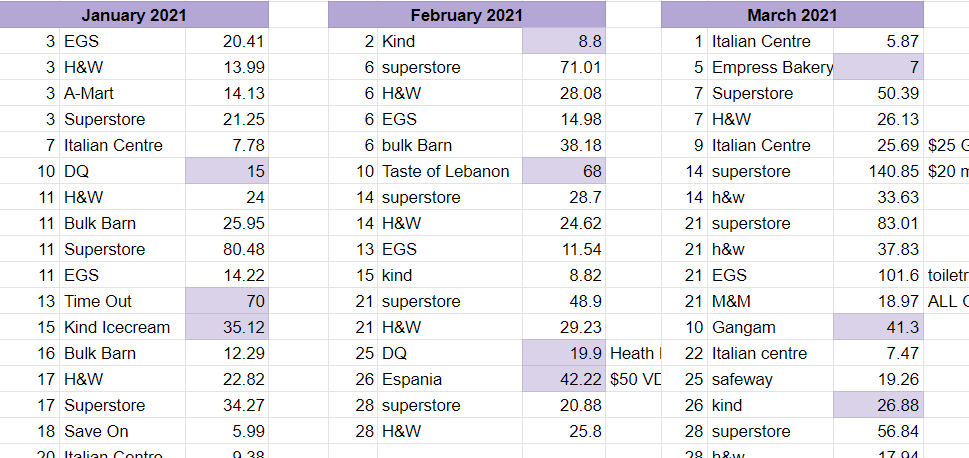Select the superstore amount 140.85
The width and height of the screenshot is (969, 458).
click(878, 171)
